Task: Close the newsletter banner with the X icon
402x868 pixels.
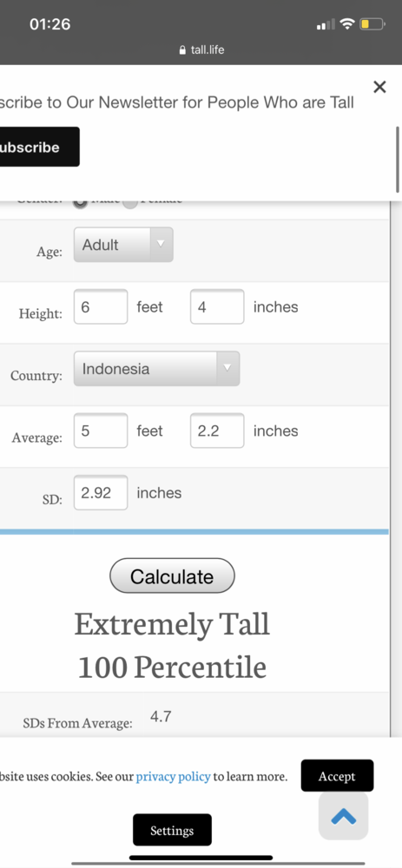Action: point(379,87)
